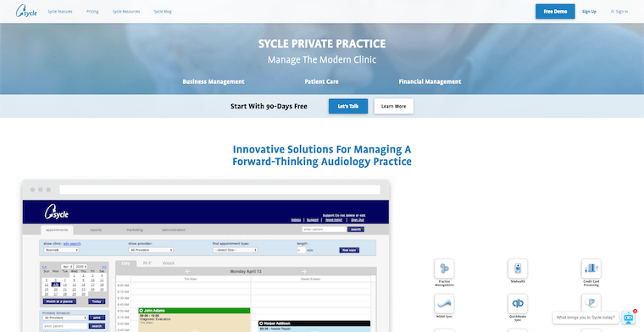Select the Patient Care heading
This screenshot has width=644, height=332.
click(x=322, y=81)
